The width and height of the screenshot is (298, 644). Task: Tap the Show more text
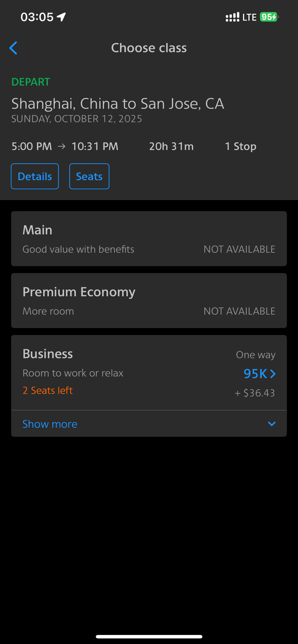pyautogui.click(x=50, y=424)
